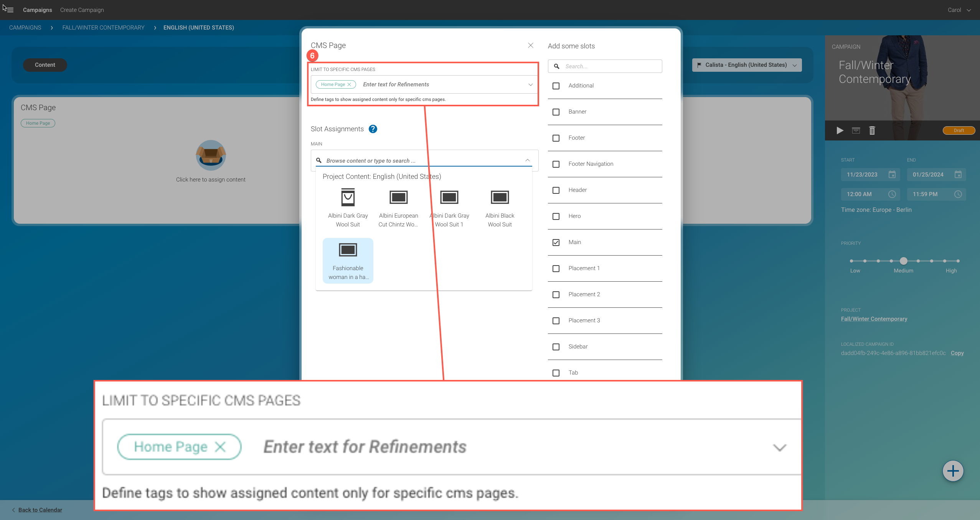The height and width of the screenshot is (520, 980).
Task: Remove the Home Page tag chip
Action: point(349,84)
